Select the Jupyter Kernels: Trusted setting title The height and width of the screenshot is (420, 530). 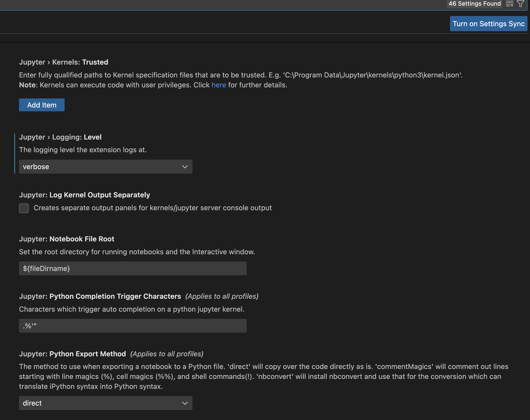[x=64, y=62]
